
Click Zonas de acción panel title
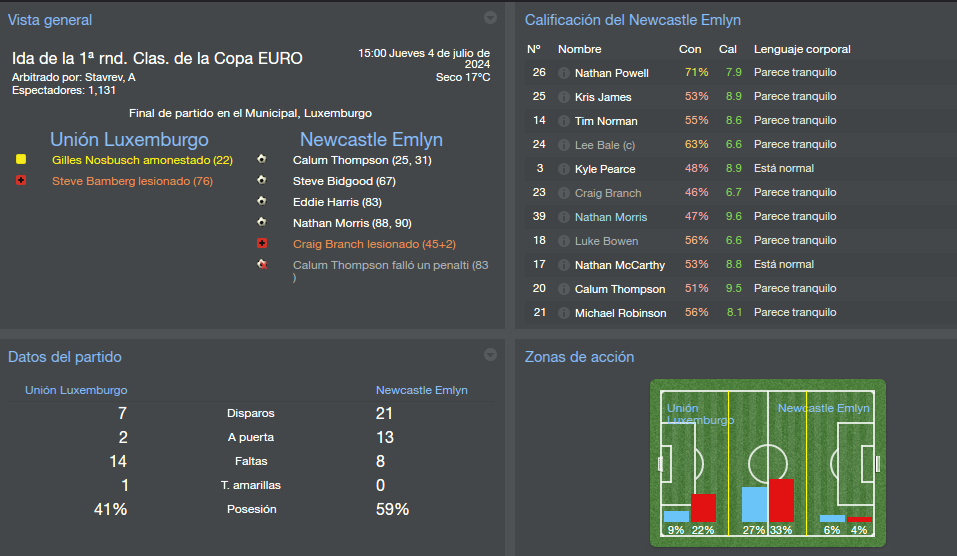tap(579, 357)
